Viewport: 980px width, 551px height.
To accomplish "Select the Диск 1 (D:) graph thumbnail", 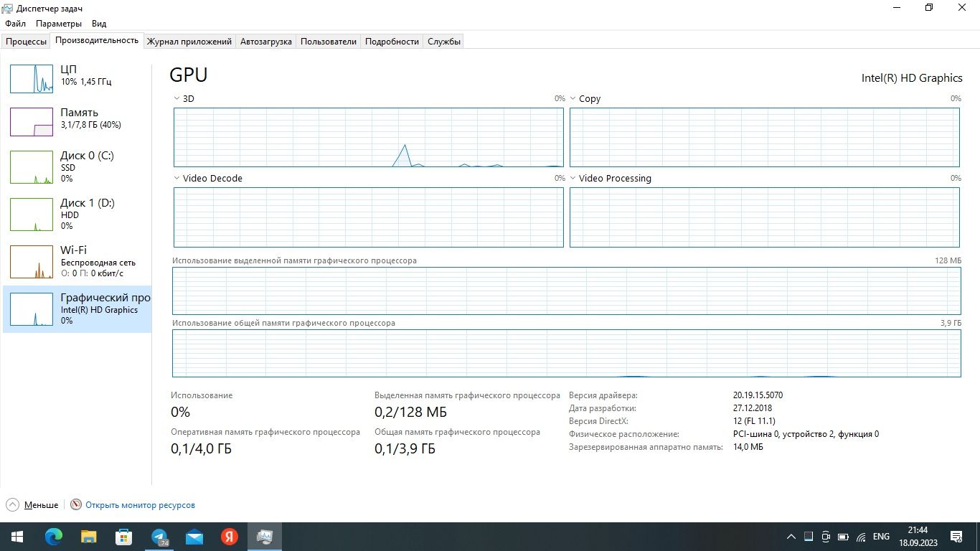I will tap(32, 215).
